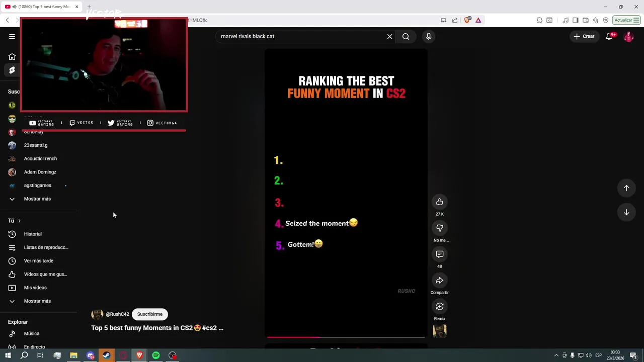Click the browser share page icon
The width and height of the screenshot is (644, 362).
coord(455,20)
